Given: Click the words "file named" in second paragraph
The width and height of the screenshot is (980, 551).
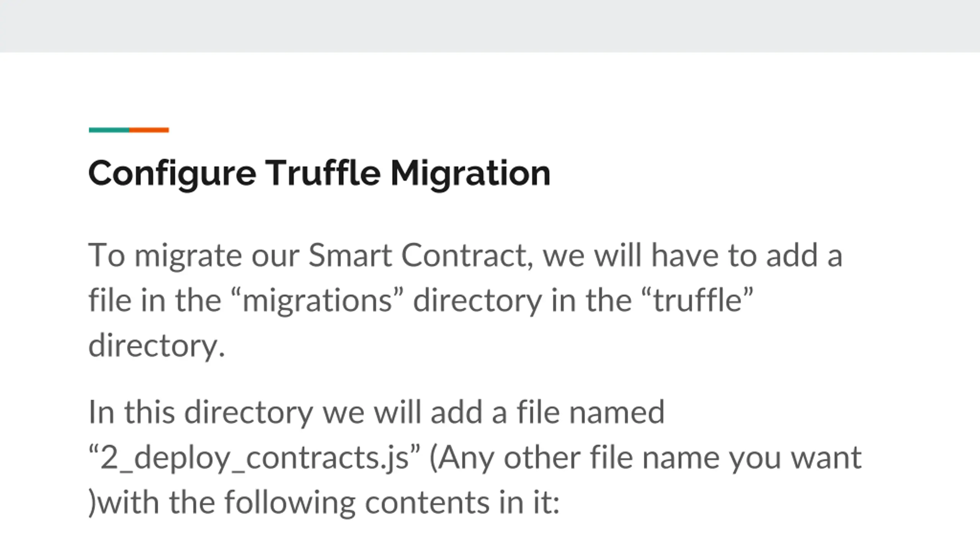Looking at the screenshot, I should [x=591, y=412].
